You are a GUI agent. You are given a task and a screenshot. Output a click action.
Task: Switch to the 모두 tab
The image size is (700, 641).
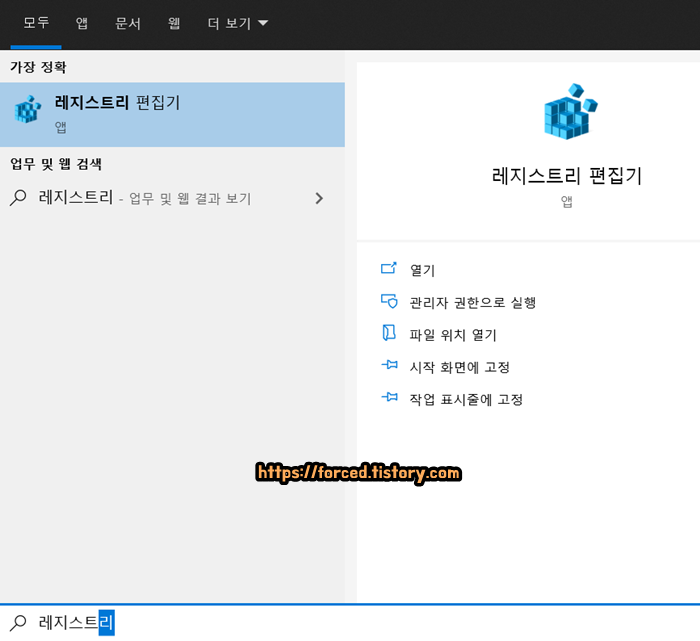[36, 23]
